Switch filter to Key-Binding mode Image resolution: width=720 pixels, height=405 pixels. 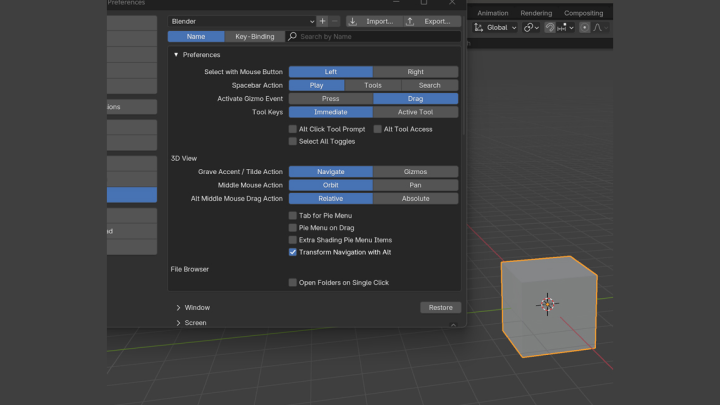click(254, 37)
